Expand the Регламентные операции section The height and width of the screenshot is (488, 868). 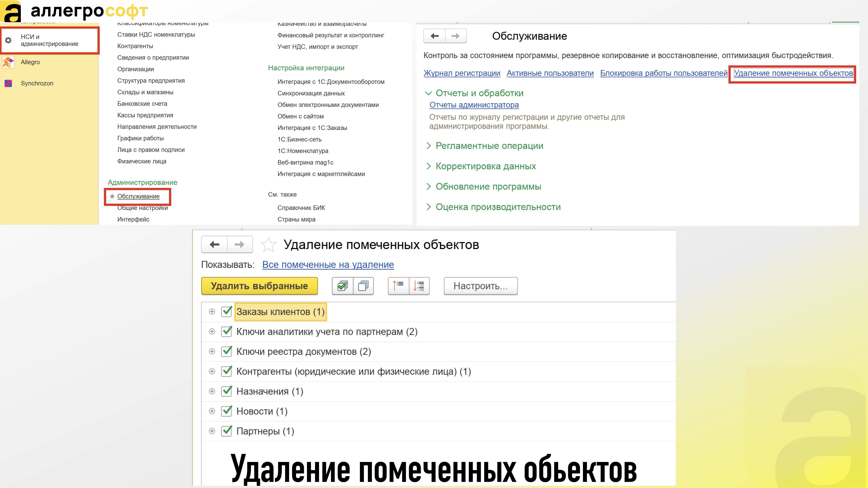point(428,146)
